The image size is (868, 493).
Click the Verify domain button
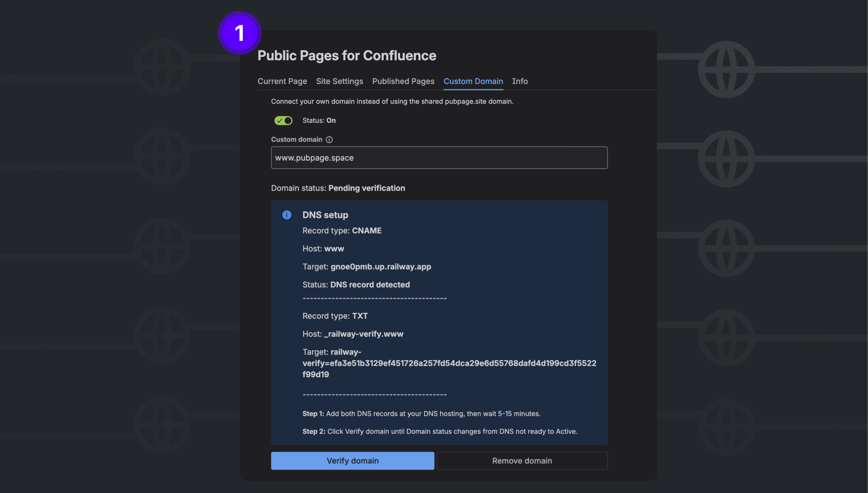pos(353,461)
